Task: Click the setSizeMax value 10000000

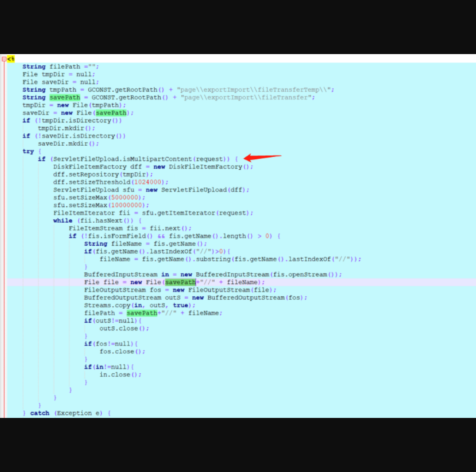Action: (x=127, y=205)
